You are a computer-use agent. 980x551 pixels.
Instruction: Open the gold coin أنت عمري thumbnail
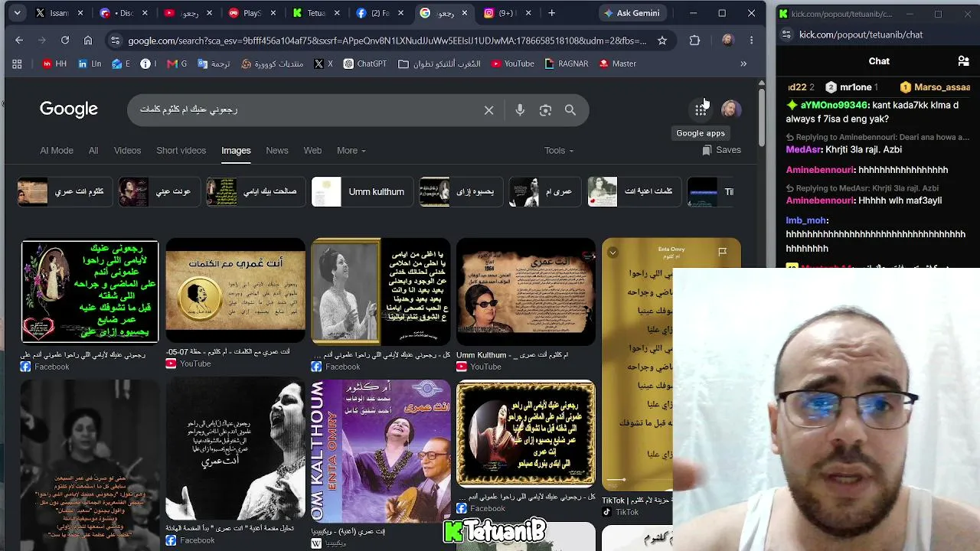click(235, 292)
